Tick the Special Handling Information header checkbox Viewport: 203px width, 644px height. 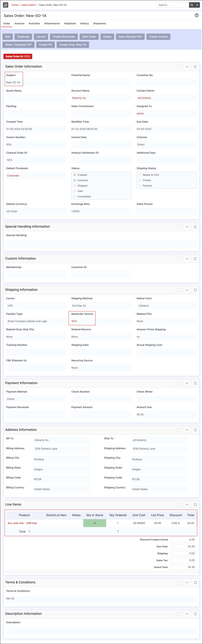tap(179, 227)
